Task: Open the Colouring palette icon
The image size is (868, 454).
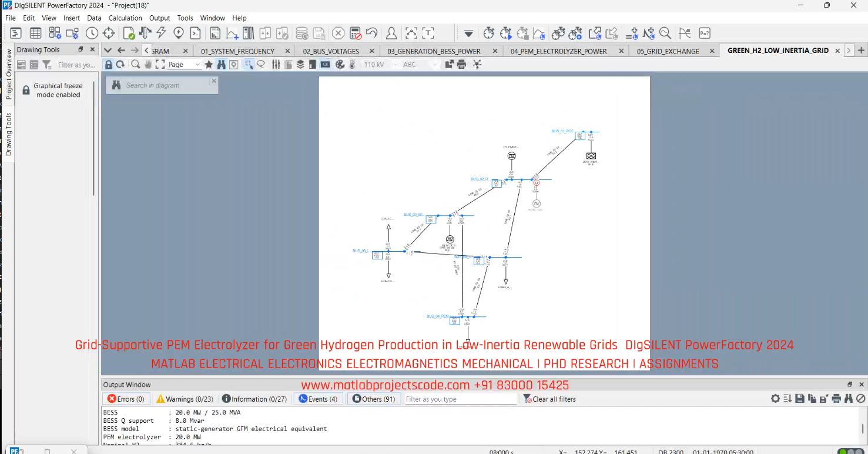Action: click(340, 65)
